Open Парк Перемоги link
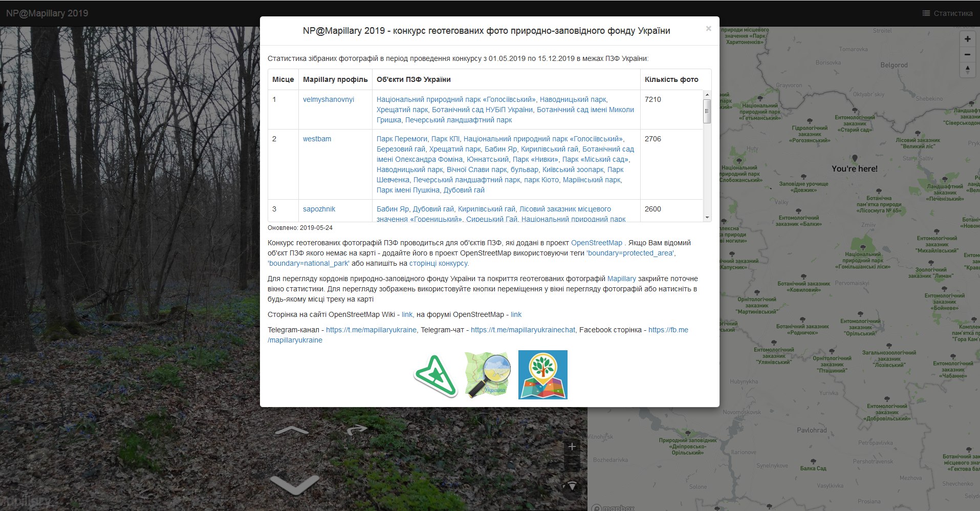Viewport: 980px width, 511px height. pyautogui.click(x=402, y=139)
